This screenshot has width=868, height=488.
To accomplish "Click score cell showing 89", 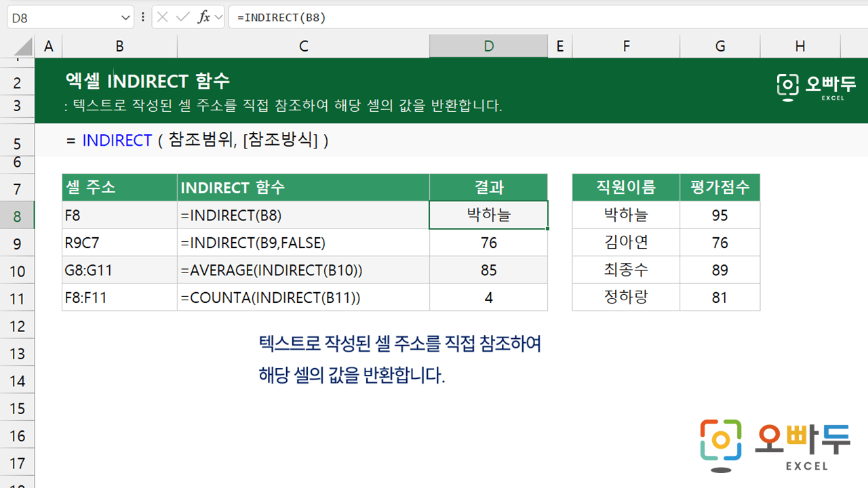I will click(719, 270).
